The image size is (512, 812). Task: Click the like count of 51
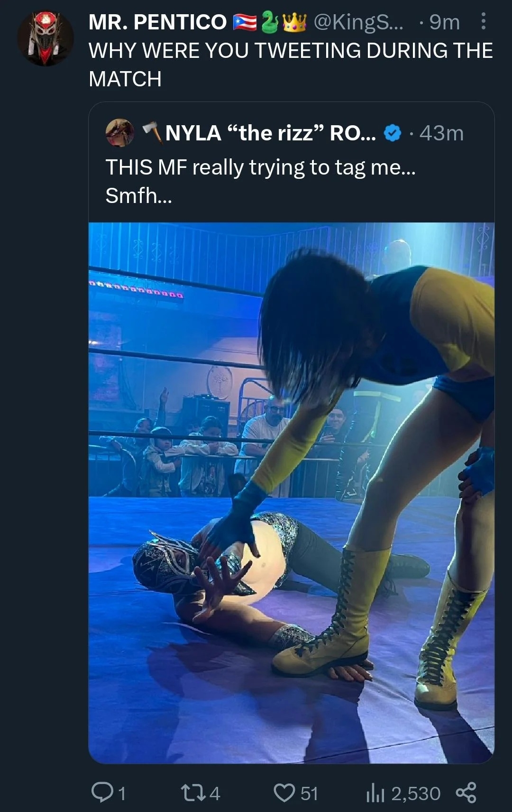[309, 793]
